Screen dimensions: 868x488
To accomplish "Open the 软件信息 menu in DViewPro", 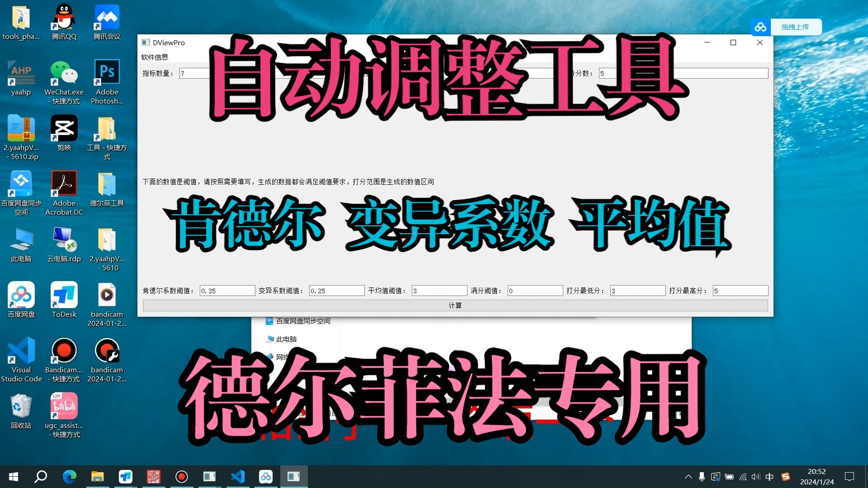I will pyautogui.click(x=154, y=57).
